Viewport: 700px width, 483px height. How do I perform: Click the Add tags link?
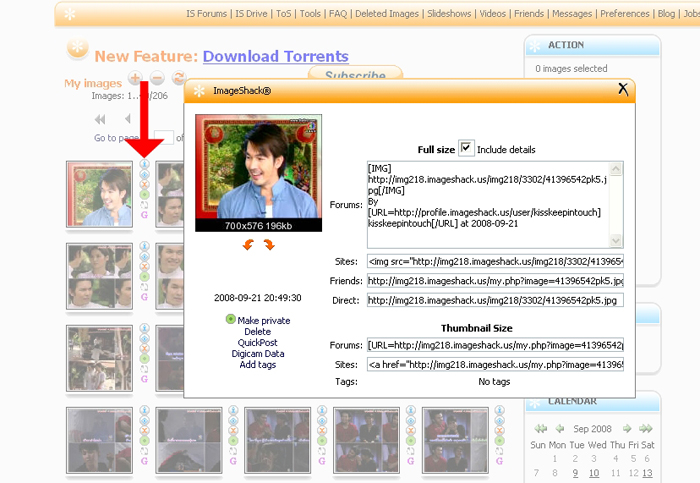(x=258, y=365)
